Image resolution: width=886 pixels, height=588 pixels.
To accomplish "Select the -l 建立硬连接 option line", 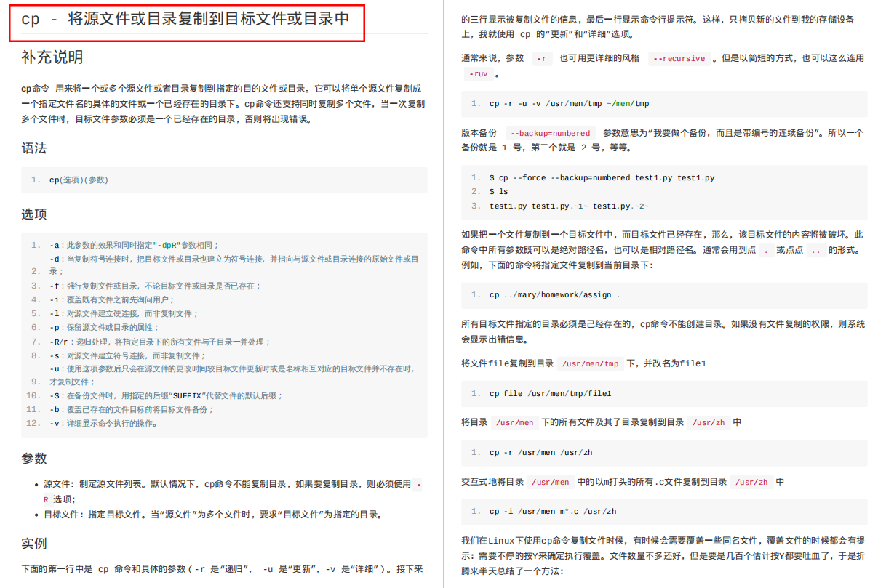I will [124, 313].
